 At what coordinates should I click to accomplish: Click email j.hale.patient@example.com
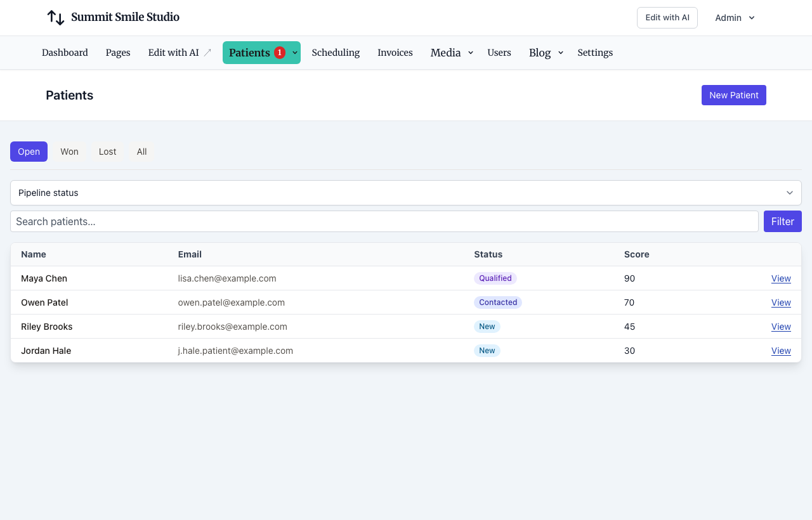235,351
